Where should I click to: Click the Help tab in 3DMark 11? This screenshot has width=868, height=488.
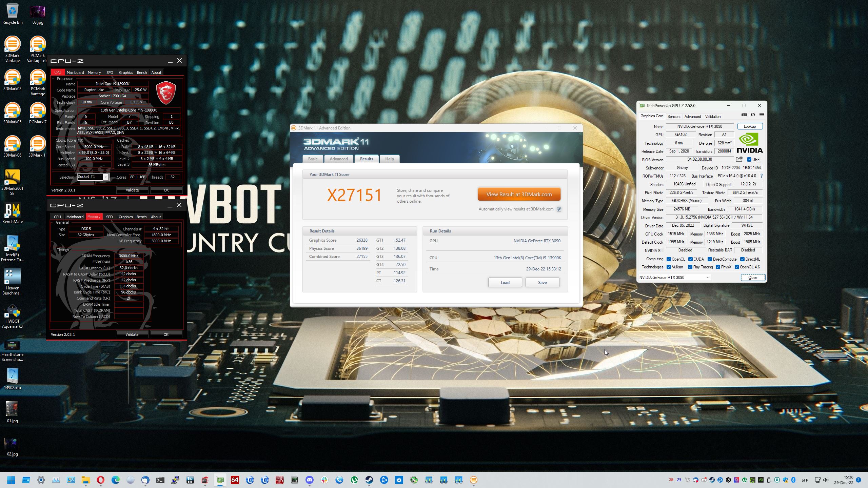389,159
